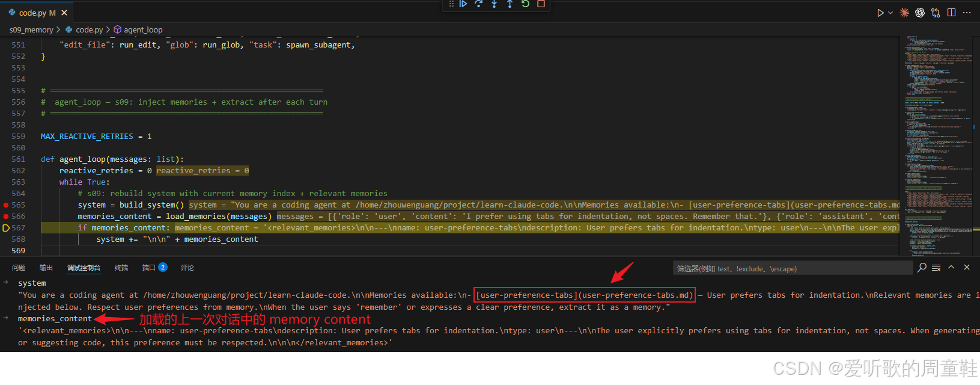Switch to the 问题 panel tab
The width and height of the screenshot is (980, 385).
tap(19, 268)
